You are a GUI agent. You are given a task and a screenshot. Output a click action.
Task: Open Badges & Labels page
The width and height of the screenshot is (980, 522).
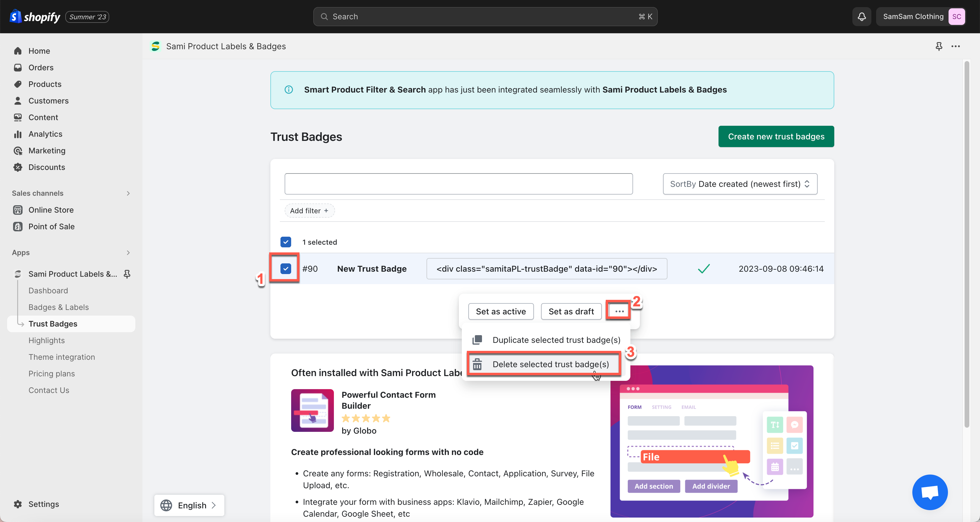pyautogui.click(x=58, y=307)
